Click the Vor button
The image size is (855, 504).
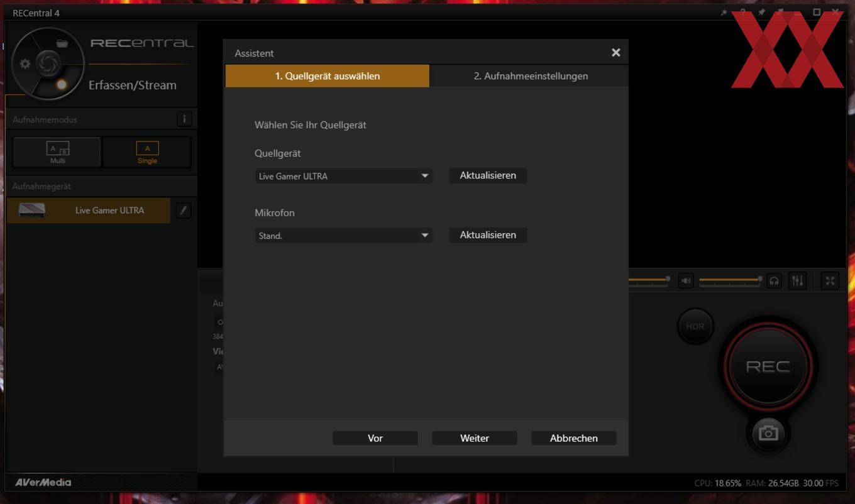click(x=375, y=438)
